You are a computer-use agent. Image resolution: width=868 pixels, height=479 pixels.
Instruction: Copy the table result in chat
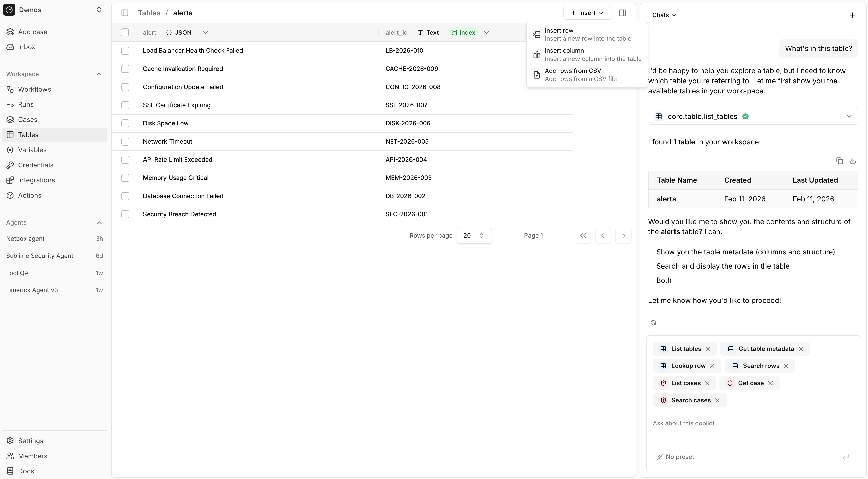pyautogui.click(x=839, y=161)
